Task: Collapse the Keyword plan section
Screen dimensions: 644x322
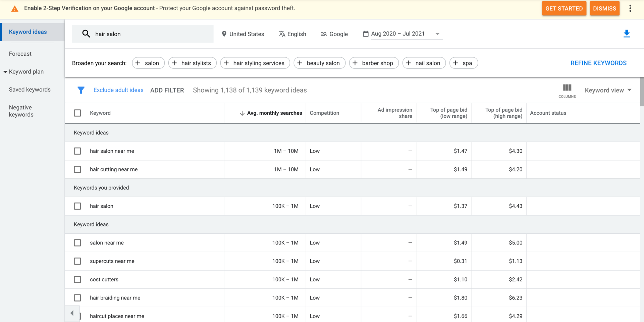Action: point(5,71)
